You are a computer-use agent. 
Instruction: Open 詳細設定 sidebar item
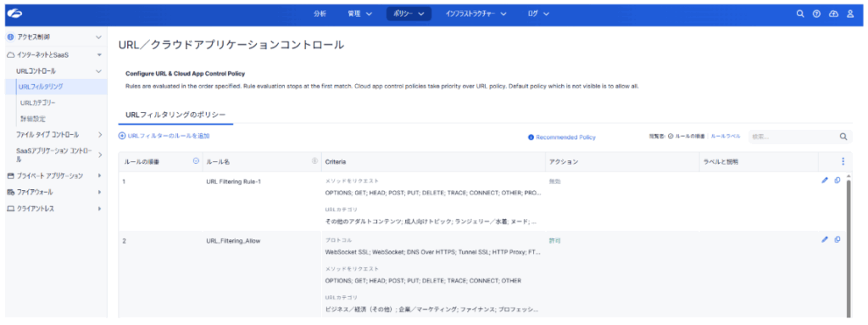point(33,119)
